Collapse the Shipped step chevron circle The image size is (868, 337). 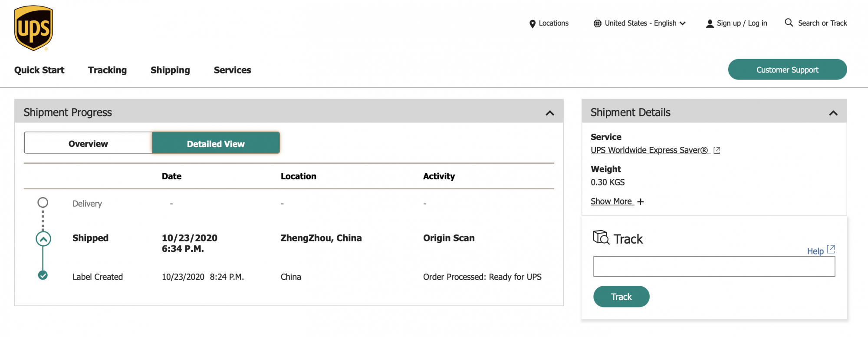pos(43,239)
